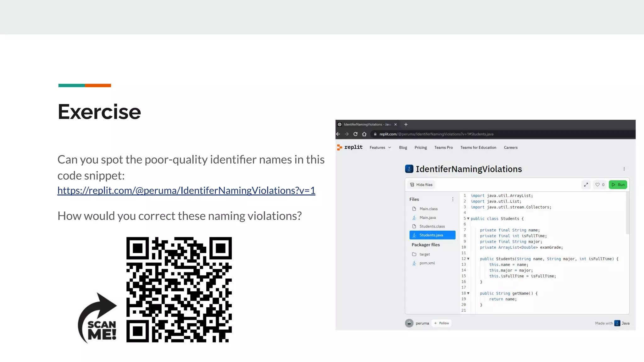Click the code editor vertical scrollbar
This screenshot has width=644, height=362.
pos(627,213)
